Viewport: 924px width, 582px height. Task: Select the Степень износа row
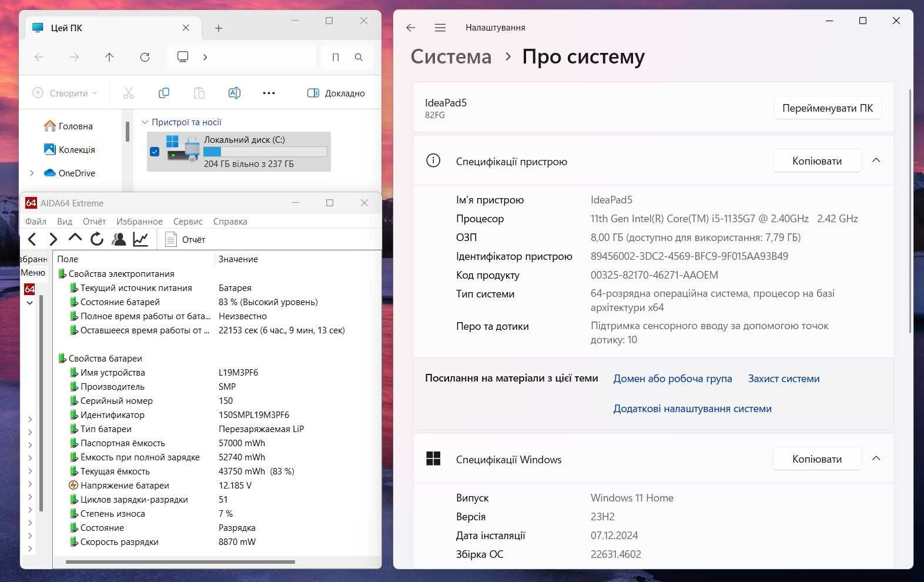[217, 513]
